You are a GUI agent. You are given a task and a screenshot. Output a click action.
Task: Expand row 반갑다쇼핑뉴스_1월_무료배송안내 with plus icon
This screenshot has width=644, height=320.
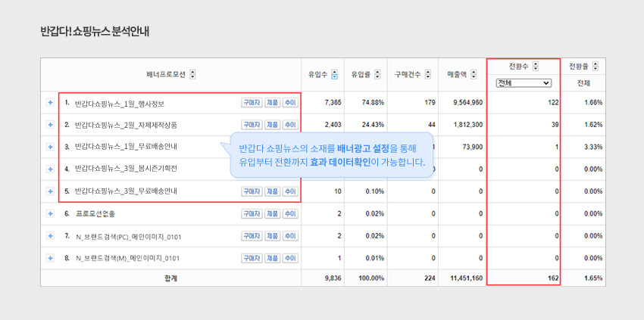(50, 147)
